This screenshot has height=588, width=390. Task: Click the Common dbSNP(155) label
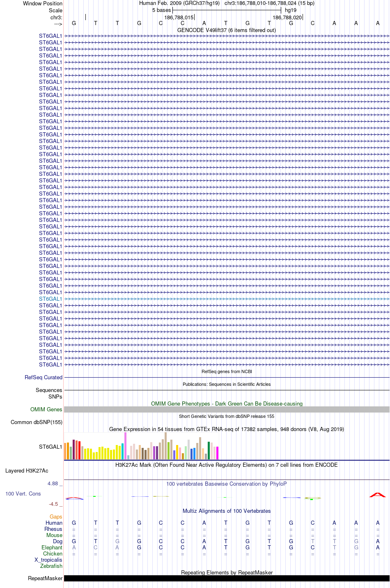(37, 422)
